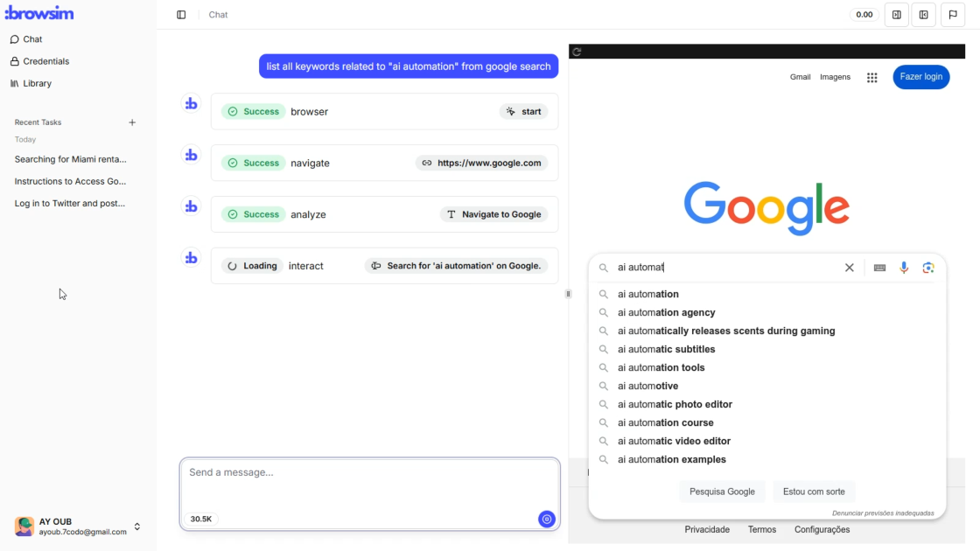
Task: Click the 30.5K token counter
Action: [x=201, y=520]
